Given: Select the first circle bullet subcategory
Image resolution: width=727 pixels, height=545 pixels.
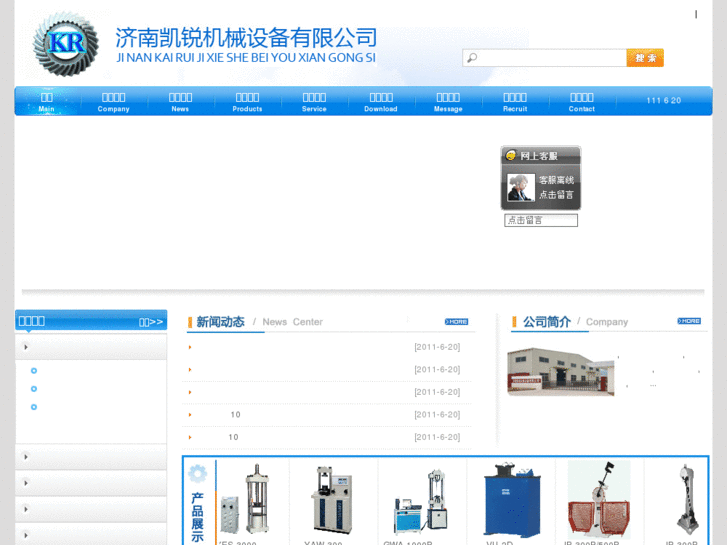Looking at the screenshot, I should coord(34,371).
